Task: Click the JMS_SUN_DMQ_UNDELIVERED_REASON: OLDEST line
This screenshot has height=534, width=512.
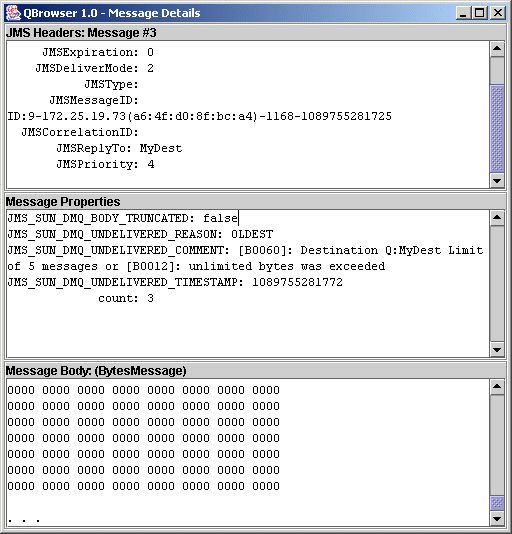Action: (x=140, y=234)
